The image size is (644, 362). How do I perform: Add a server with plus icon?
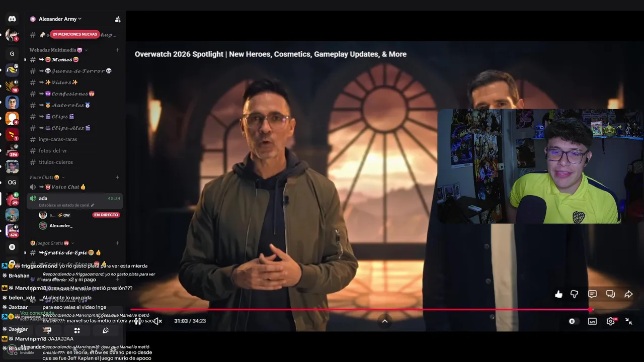12,247
